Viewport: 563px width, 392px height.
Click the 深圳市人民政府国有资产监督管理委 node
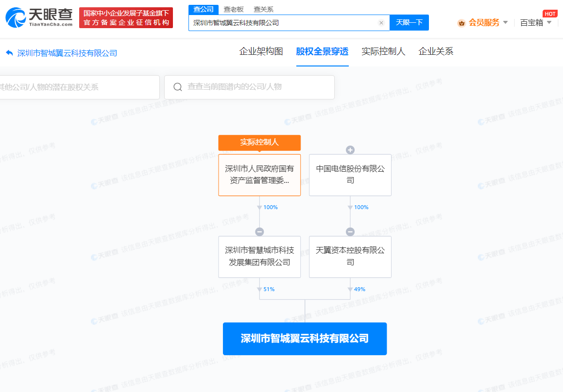(x=259, y=175)
